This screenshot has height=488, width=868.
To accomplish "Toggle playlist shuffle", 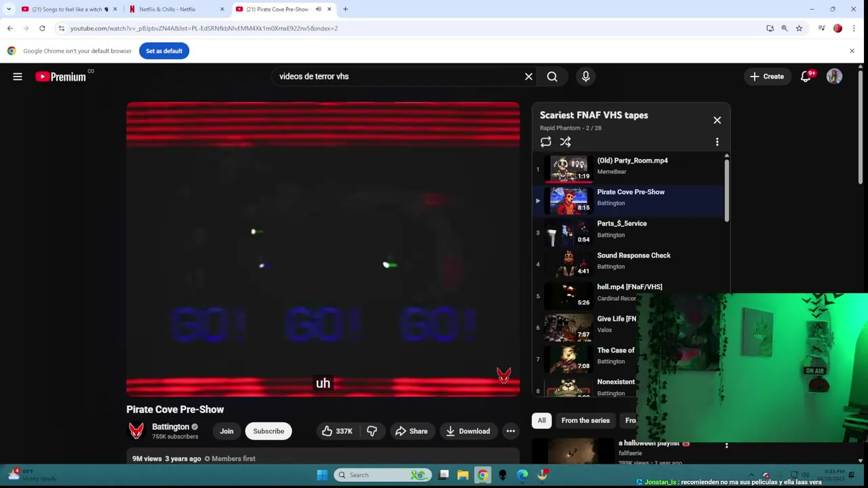I will [566, 142].
